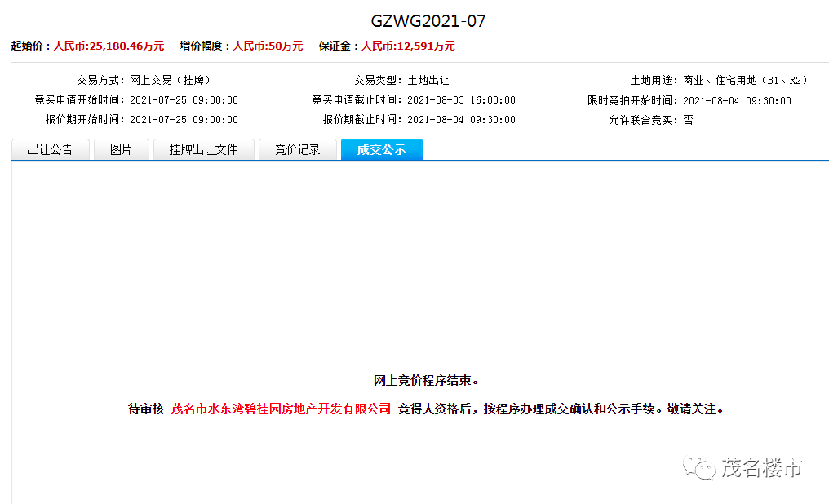
Task: View the 竞价记录 tab
Action: coord(298,149)
